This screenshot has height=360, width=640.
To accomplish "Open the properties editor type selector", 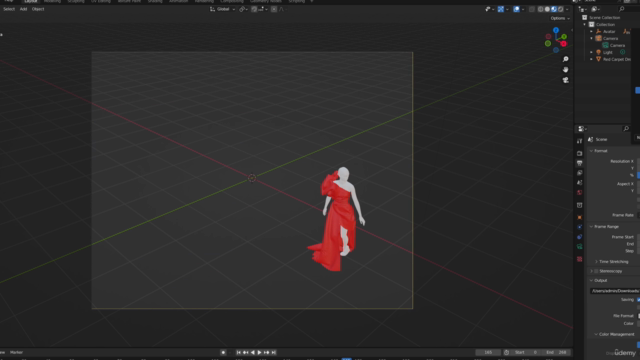I will (x=582, y=129).
